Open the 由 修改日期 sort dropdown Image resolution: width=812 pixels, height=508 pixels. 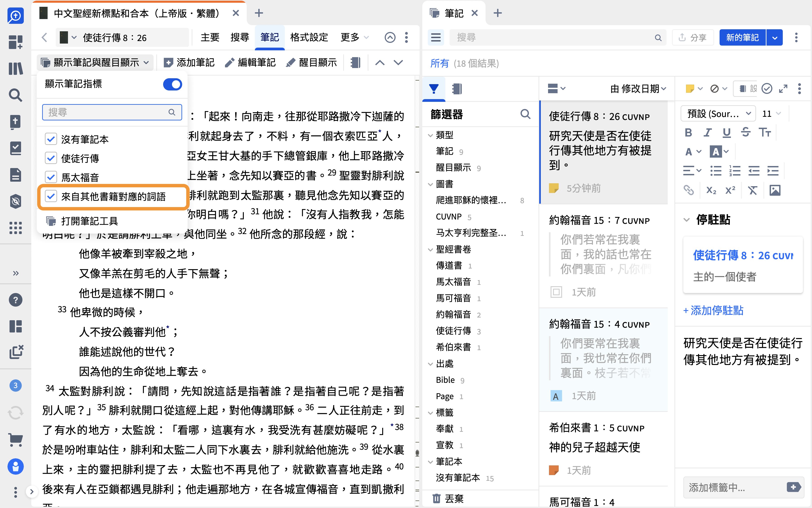point(638,89)
